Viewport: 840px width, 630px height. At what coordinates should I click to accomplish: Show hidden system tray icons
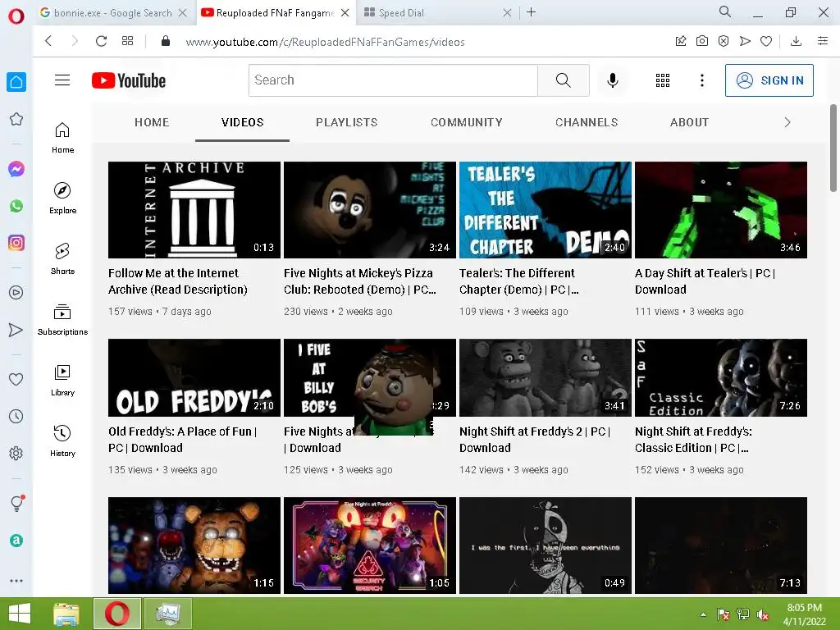[703, 614]
